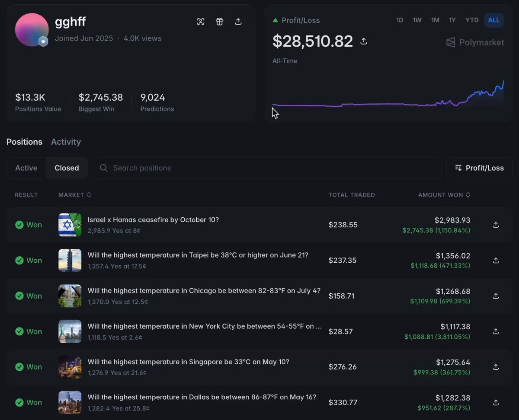Switch to the Positions tab
519x420 pixels.
[24, 142]
